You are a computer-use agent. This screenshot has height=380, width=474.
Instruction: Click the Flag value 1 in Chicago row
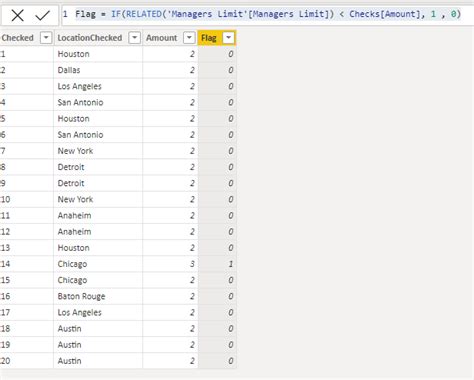[217, 264]
